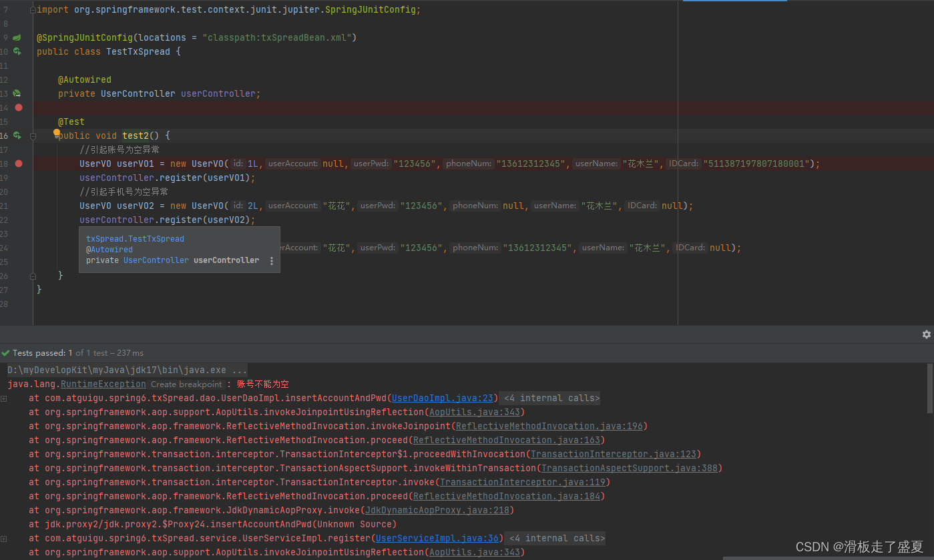Collapse the test2 method using its fold marker
The width and height of the screenshot is (934, 560).
[33, 135]
